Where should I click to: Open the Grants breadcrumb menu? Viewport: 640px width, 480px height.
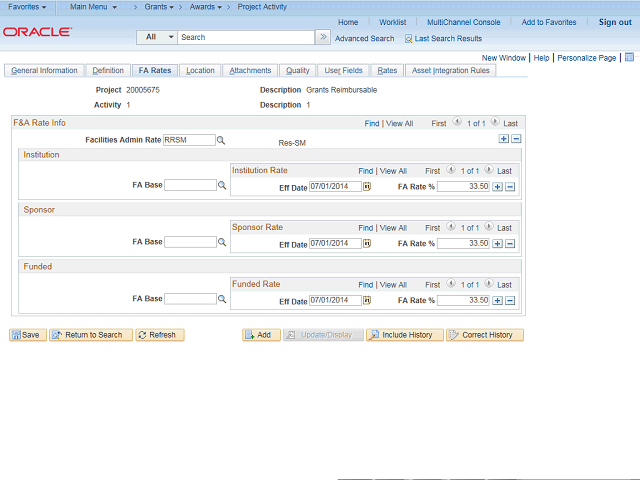(x=159, y=7)
